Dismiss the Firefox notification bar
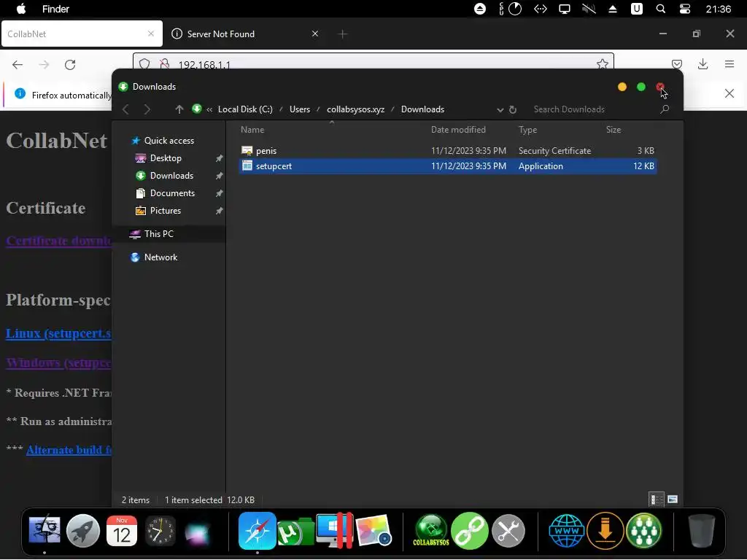The height and width of the screenshot is (560, 747). [x=729, y=93]
